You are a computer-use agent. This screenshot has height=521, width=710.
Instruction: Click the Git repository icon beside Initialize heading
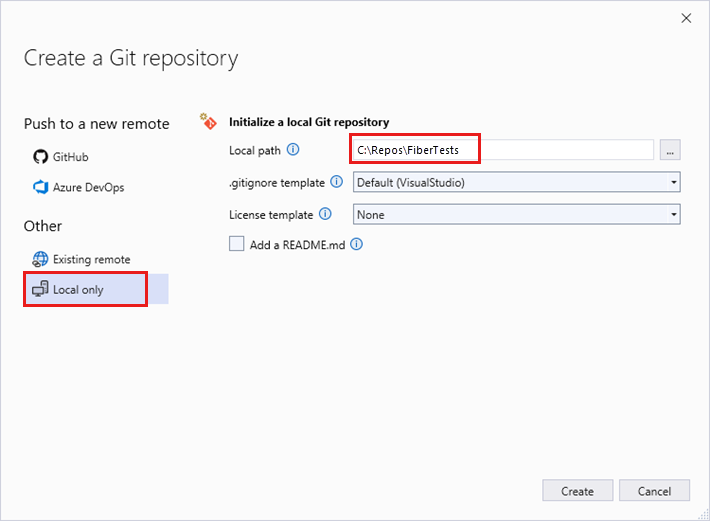pyautogui.click(x=208, y=121)
